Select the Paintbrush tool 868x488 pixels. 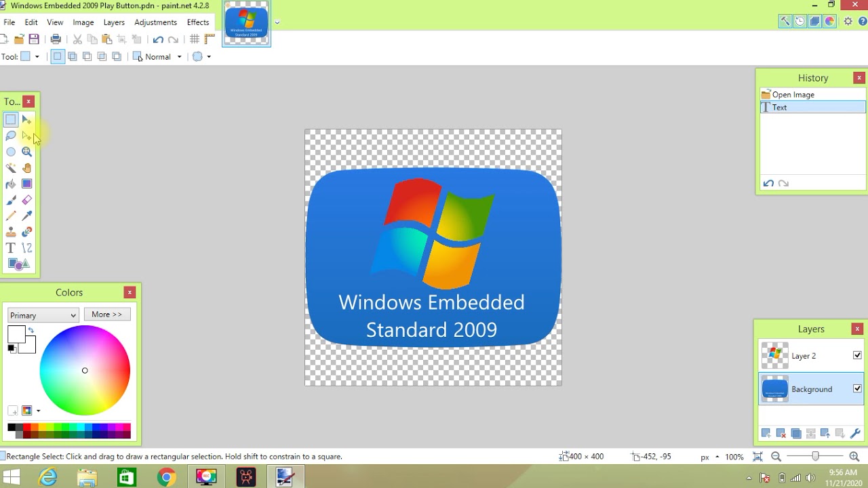11,200
